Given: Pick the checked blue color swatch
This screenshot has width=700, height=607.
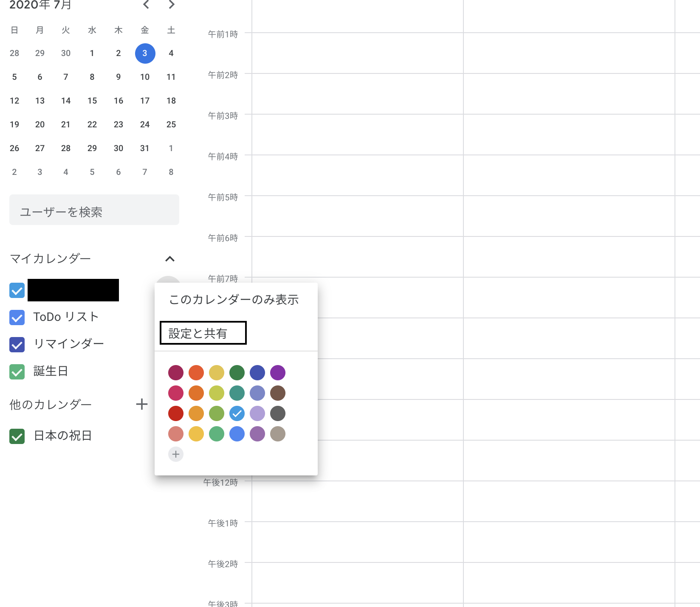Looking at the screenshot, I should (x=237, y=413).
